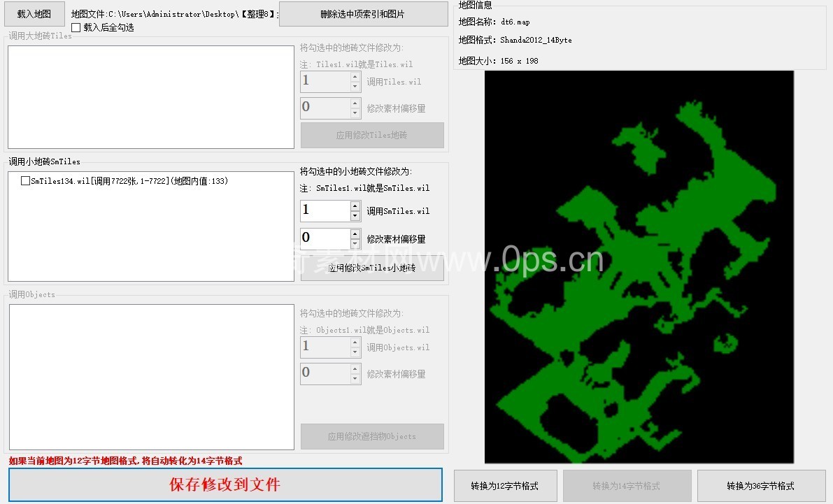This screenshot has width=833, height=504.
Task: Click 保存修改到文件 button
Action: [225, 484]
